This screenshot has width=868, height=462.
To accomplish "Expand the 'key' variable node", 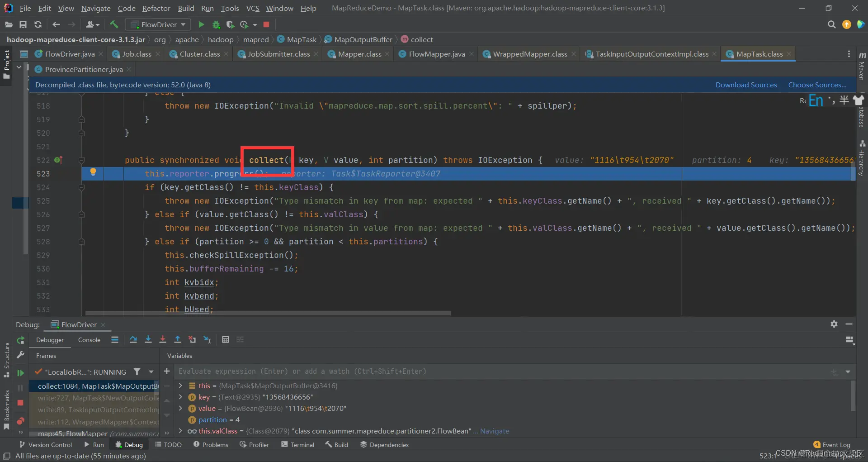I will (x=180, y=397).
